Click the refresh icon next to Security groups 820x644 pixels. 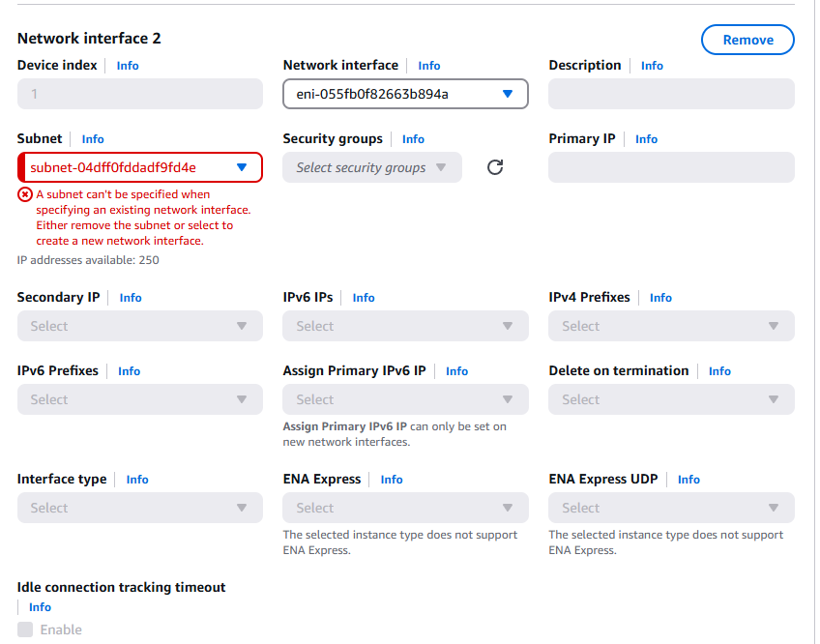point(494,166)
